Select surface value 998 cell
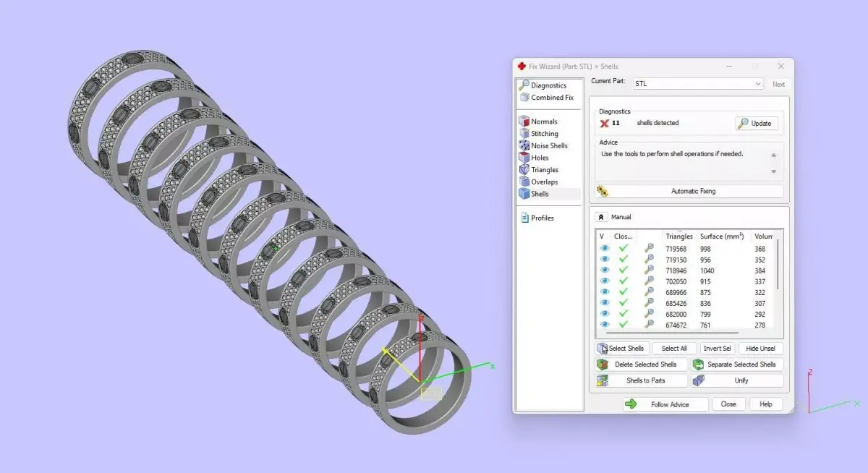Image resolution: width=868 pixels, height=473 pixels. 705,249
